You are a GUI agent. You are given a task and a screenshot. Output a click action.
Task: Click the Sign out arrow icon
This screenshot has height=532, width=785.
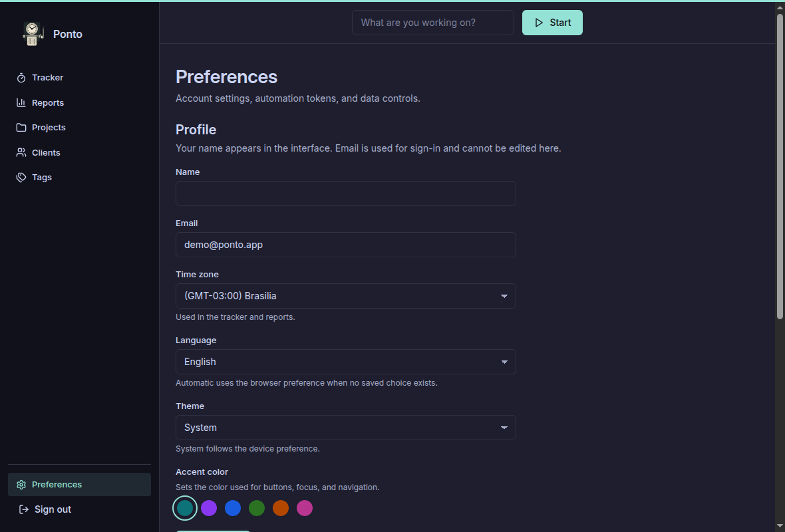pos(23,509)
